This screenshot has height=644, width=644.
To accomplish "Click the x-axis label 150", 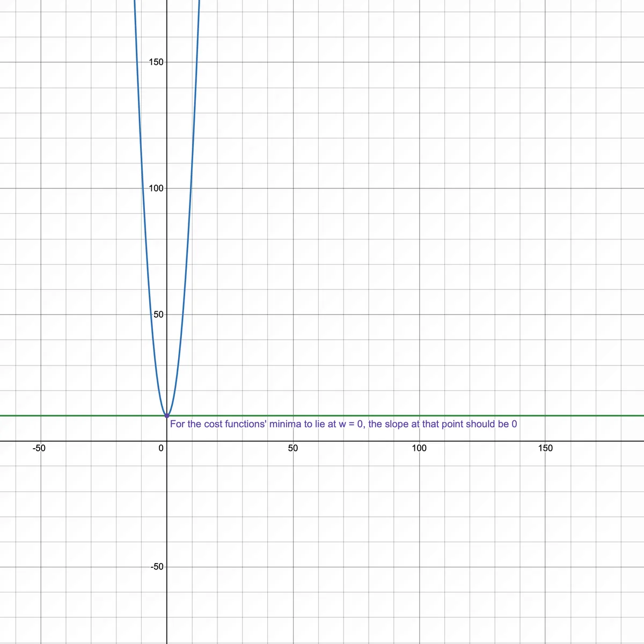I will click(546, 448).
